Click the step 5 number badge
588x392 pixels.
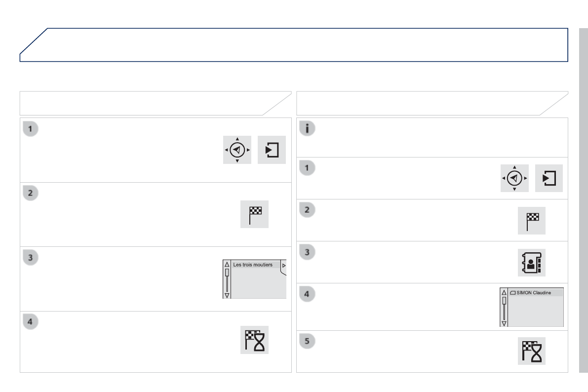(308, 341)
